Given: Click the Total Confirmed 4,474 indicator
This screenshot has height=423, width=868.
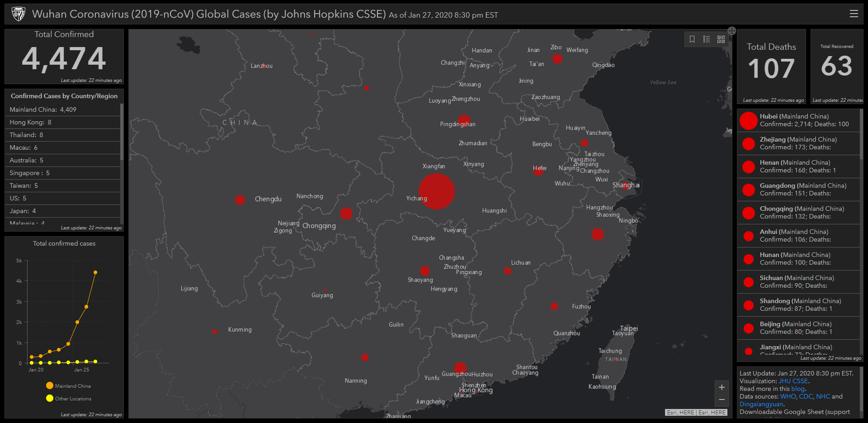Looking at the screenshot, I should point(64,57).
